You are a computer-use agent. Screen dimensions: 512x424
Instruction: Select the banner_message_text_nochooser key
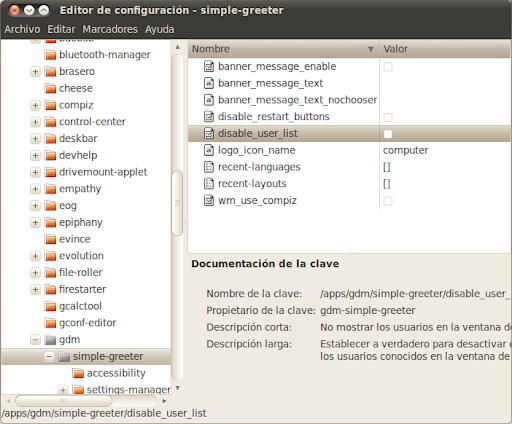[297, 100]
